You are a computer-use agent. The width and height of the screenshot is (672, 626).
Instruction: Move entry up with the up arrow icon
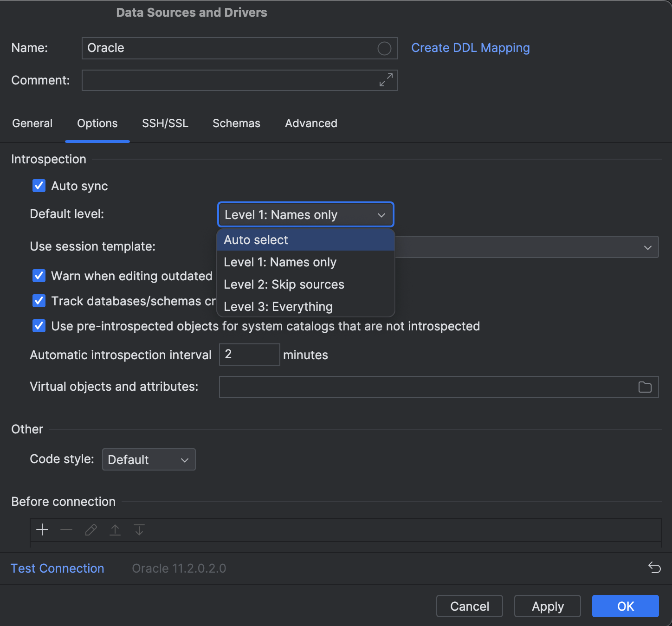(x=115, y=529)
